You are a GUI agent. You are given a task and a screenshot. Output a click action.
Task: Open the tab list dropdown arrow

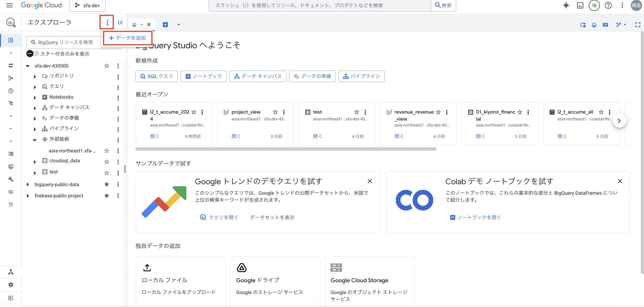click(179, 25)
